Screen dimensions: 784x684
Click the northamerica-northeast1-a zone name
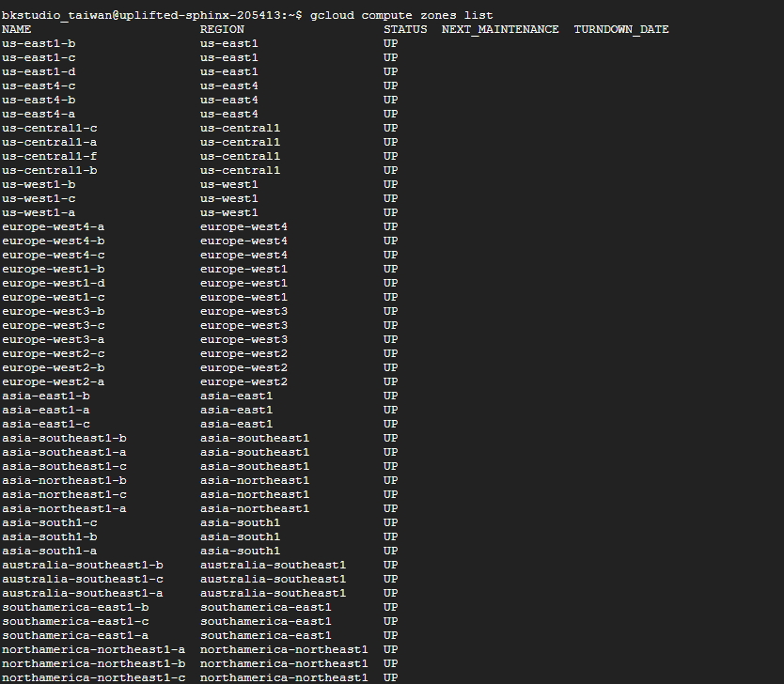point(94,649)
